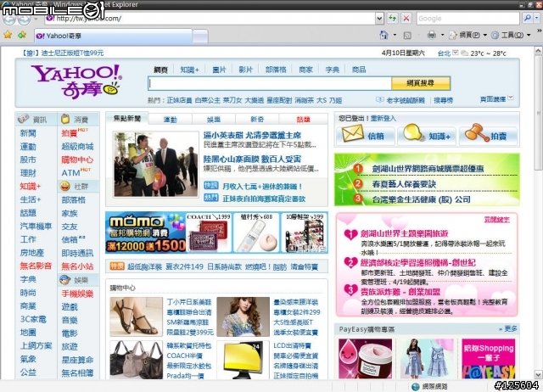The image size is (543, 392).
Task: Click the weather cloud icon by temperature
Action: (465, 53)
